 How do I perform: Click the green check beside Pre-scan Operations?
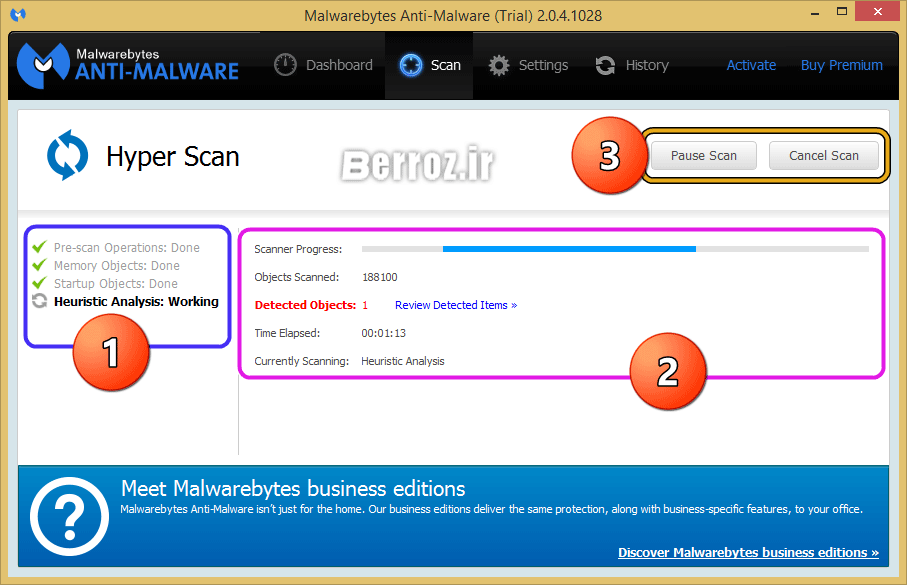[x=39, y=247]
